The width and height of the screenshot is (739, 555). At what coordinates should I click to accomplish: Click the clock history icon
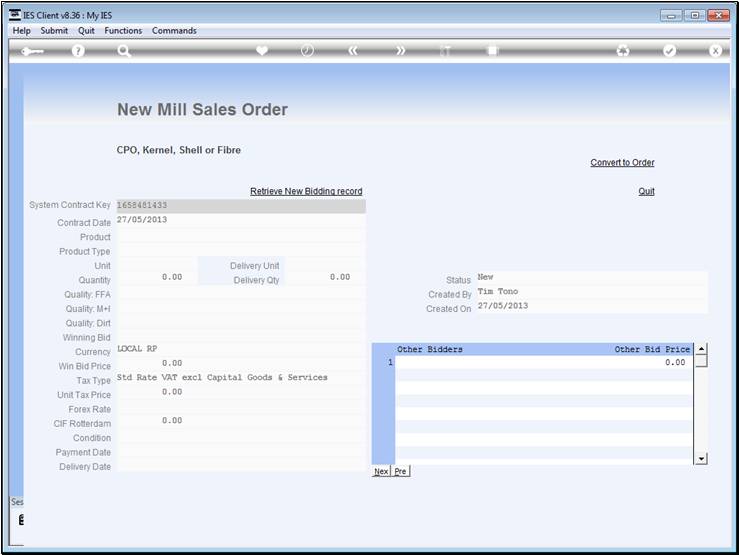(x=307, y=51)
